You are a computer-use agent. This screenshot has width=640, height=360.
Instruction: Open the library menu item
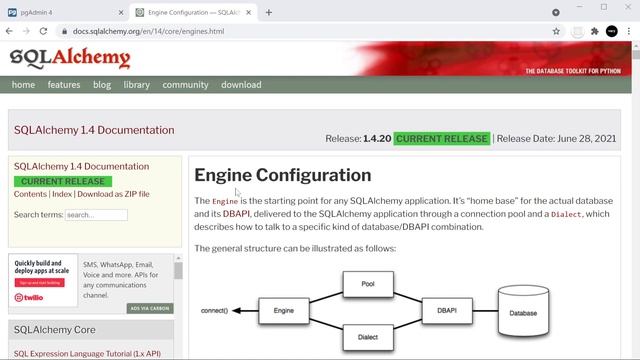136,84
